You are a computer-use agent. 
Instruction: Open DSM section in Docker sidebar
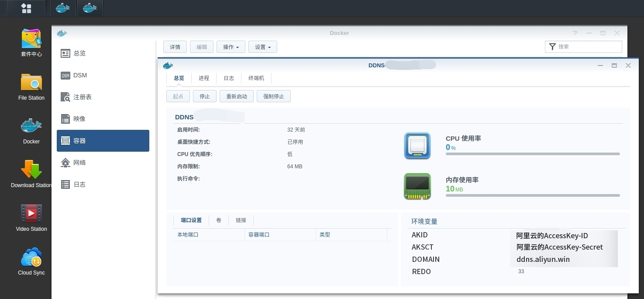(x=103, y=75)
